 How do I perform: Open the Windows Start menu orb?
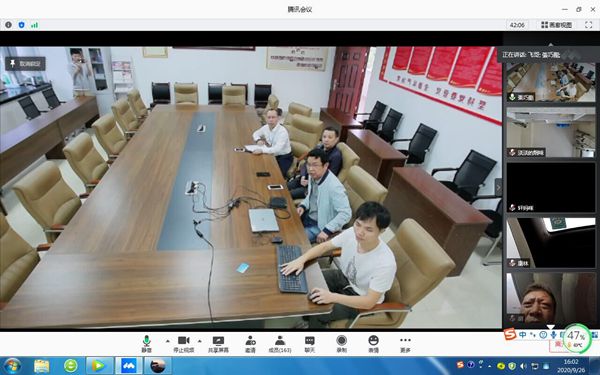(12, 365)
